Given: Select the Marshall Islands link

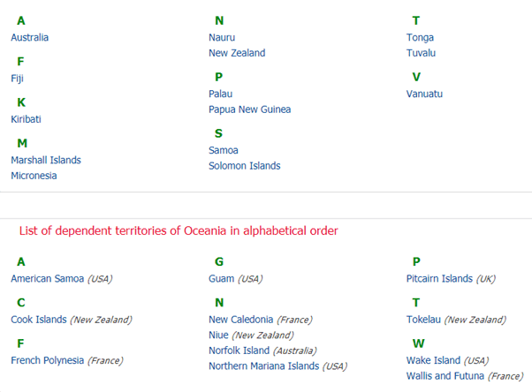Looking at the screenshot, I should tap(46, 160).
